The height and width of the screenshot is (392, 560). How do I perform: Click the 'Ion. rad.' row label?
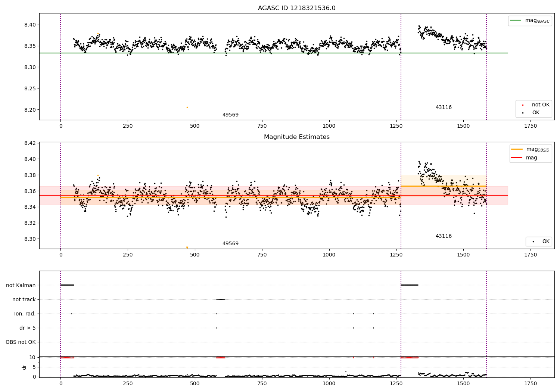(25, 314)
